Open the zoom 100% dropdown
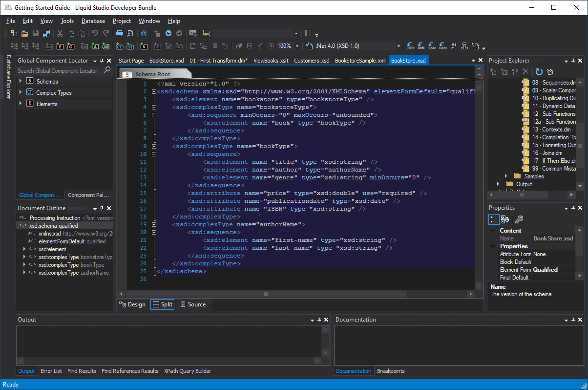Screen dimensions: 588x390 297,46
